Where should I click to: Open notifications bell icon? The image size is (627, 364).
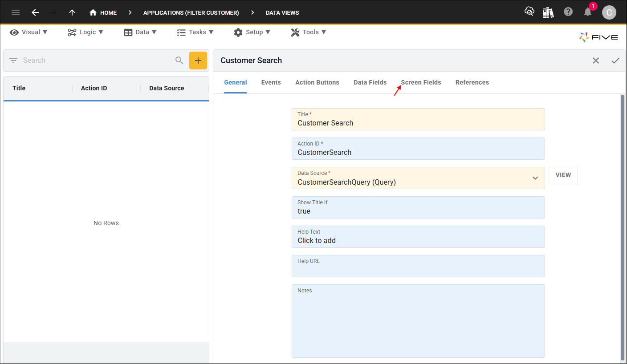pyautogui.click(x=588, y=12)
